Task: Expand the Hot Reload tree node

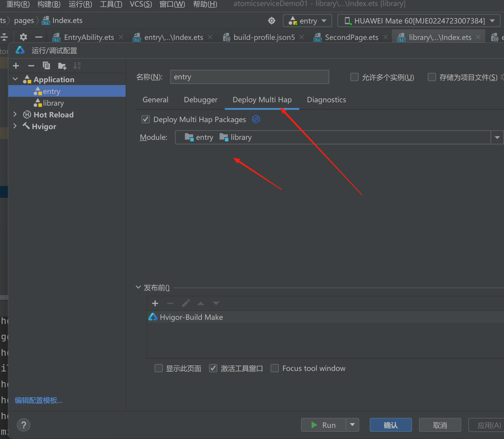Action: click(x=15, y=114)
